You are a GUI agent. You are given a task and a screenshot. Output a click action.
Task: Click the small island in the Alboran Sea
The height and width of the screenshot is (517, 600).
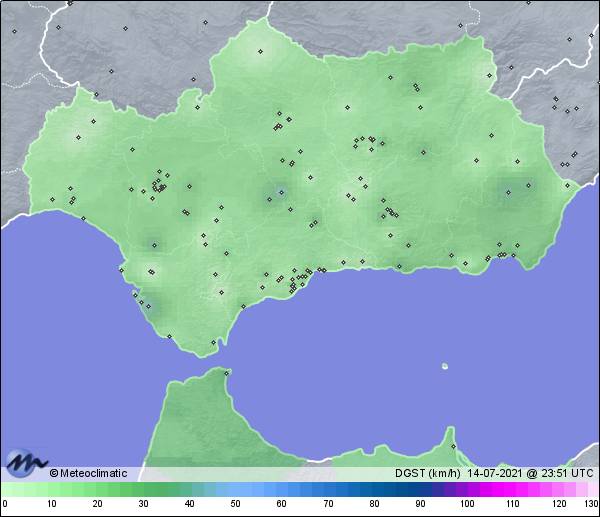pos(444,366)
